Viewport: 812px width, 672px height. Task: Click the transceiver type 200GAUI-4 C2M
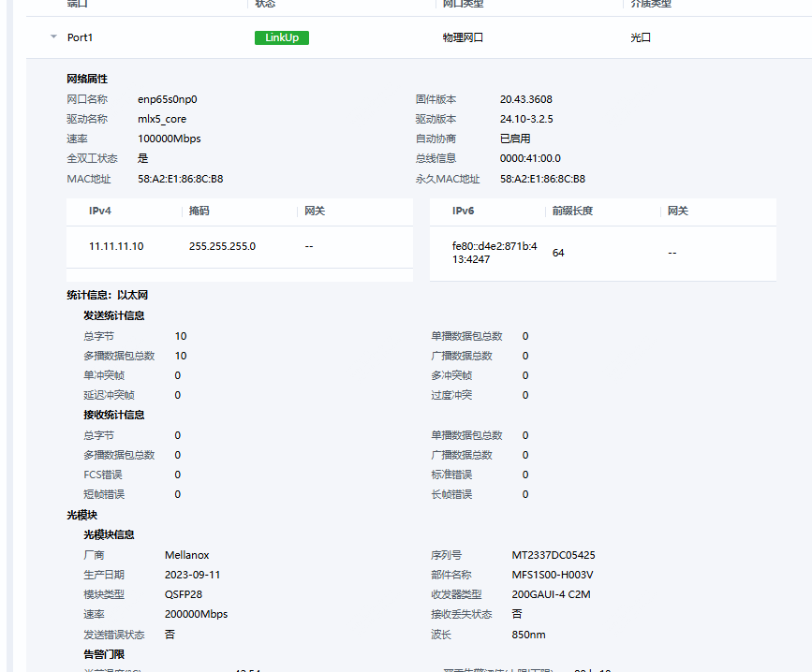(x=551, y=594)
